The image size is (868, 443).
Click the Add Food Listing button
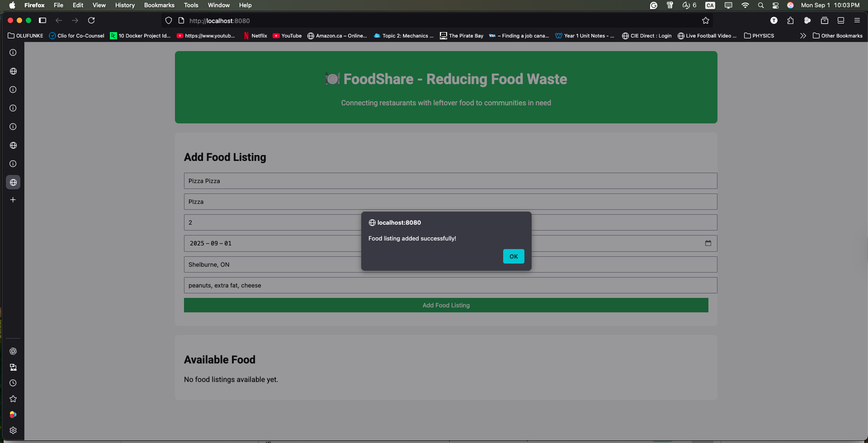pyautogui.click(x=446, y=305)
